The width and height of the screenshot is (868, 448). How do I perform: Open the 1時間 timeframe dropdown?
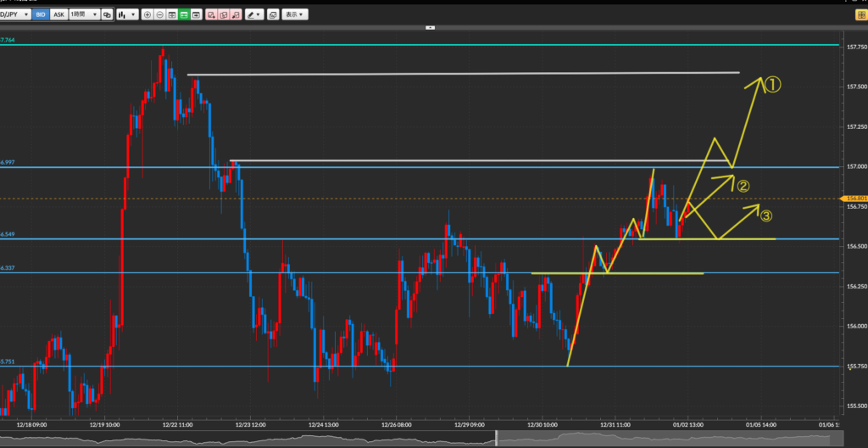point(82,14)
